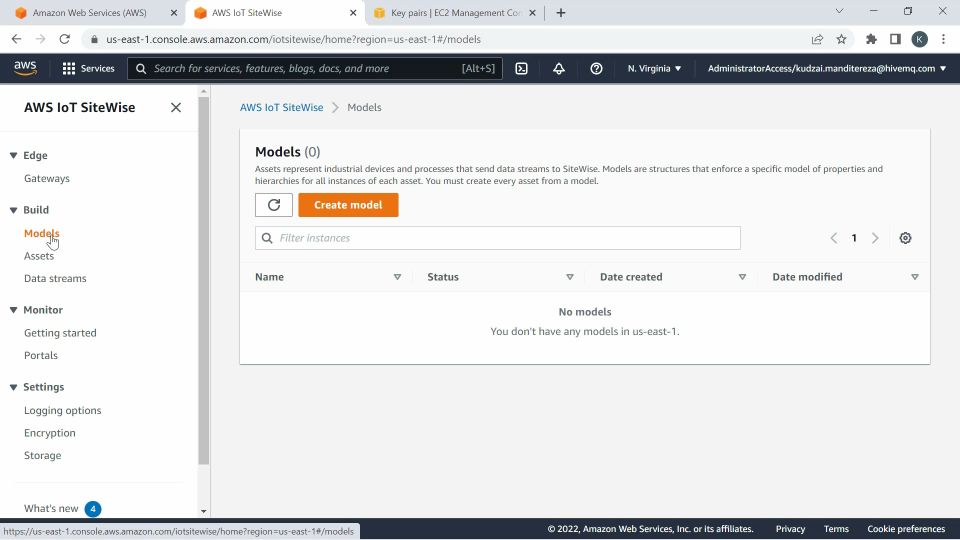Launch the CloudShell terminal icon
The width and height of the screenshot is (960, 540).
521,69
